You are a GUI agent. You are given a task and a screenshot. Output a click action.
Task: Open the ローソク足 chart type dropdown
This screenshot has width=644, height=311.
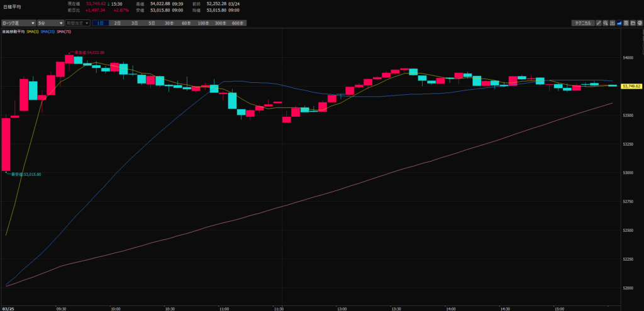pyautogui.click(x=17, y=23)
